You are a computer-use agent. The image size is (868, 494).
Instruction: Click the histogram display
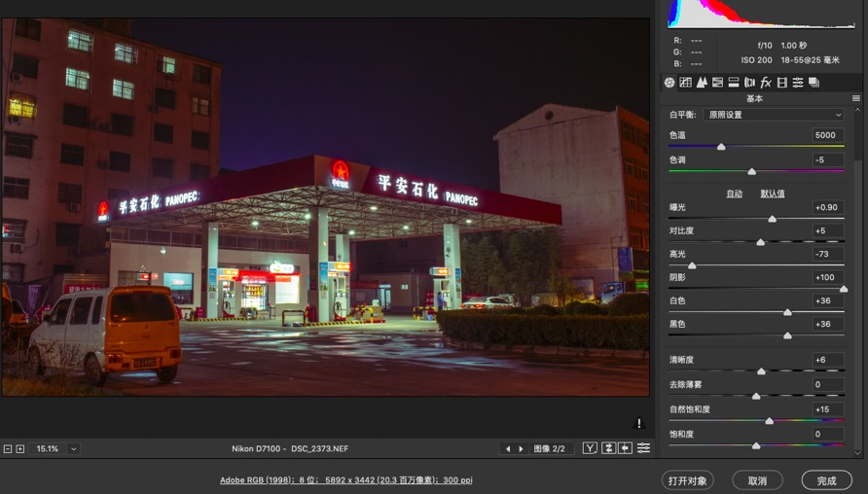click(x=761, y=14)
